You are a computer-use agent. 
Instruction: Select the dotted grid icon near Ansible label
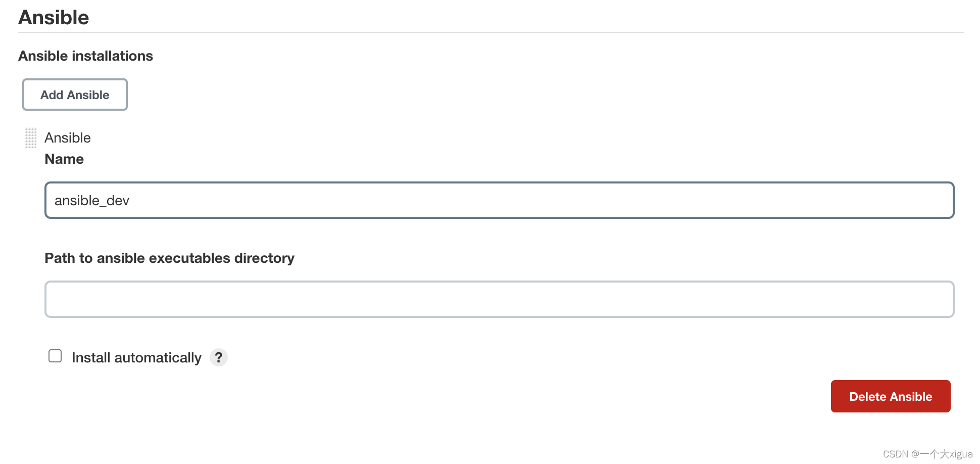(30, 137)
